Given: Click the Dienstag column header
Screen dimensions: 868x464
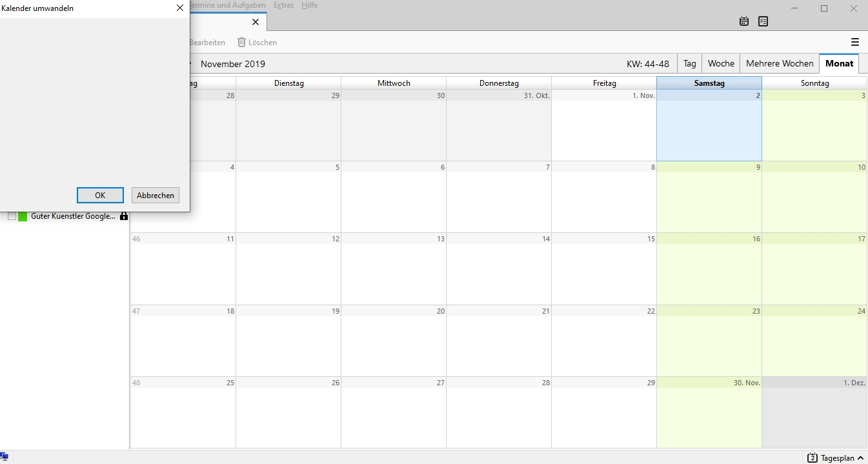Looking at the screenshot, I should click(288, 83).
